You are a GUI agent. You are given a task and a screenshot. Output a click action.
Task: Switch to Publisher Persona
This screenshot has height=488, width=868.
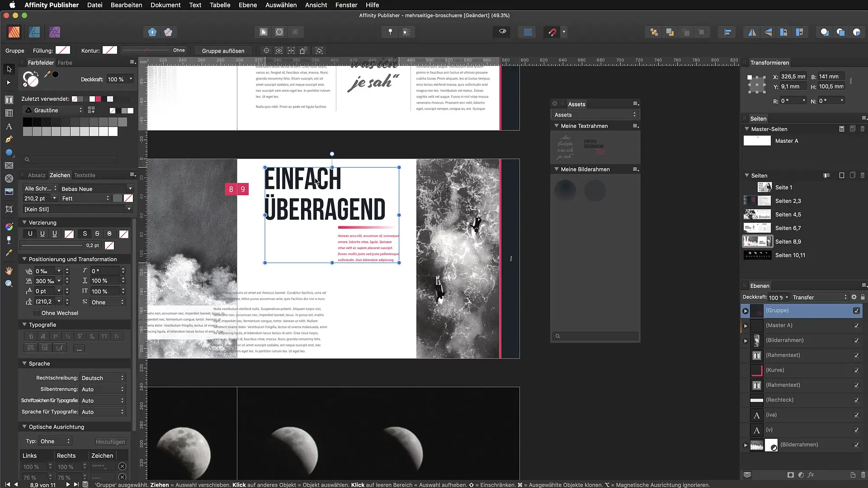coord(14,32)
